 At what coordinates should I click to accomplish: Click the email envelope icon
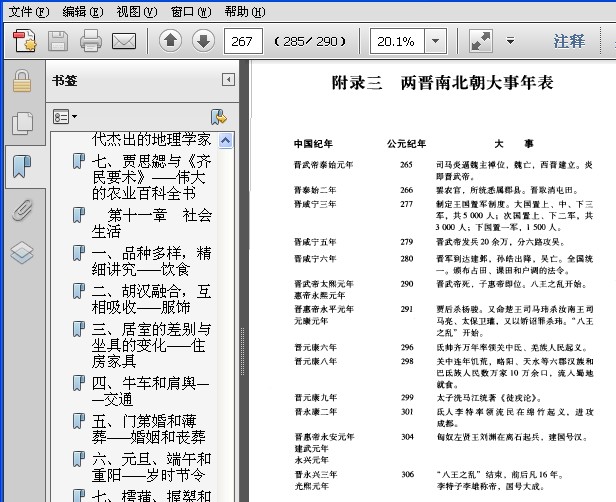pos(124,41)
